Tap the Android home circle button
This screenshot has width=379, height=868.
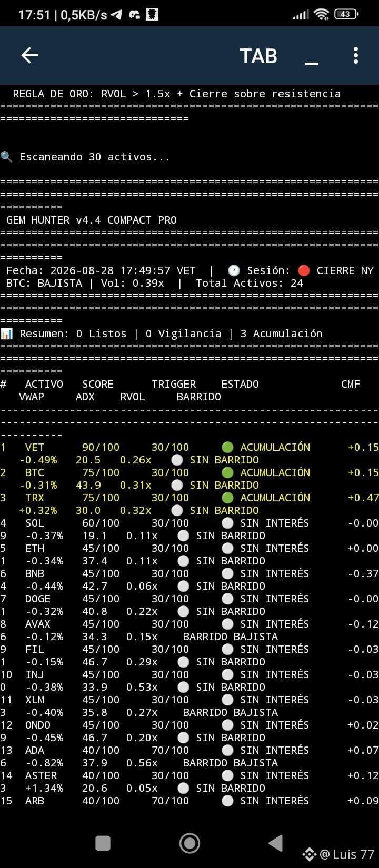click(189, 843)
